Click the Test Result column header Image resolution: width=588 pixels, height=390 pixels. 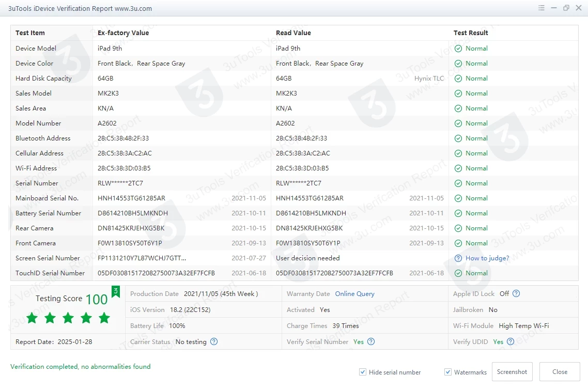pyautogui.click(x=471, y=33)
